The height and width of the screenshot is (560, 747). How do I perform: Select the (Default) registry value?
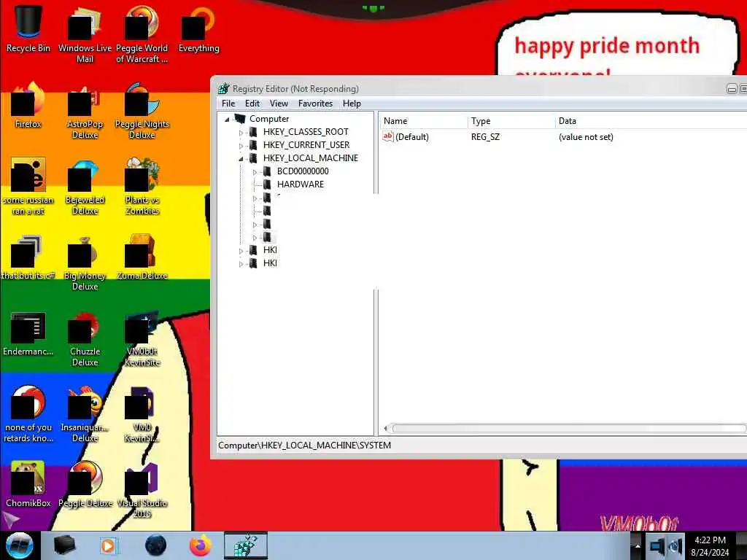[406, 137]
